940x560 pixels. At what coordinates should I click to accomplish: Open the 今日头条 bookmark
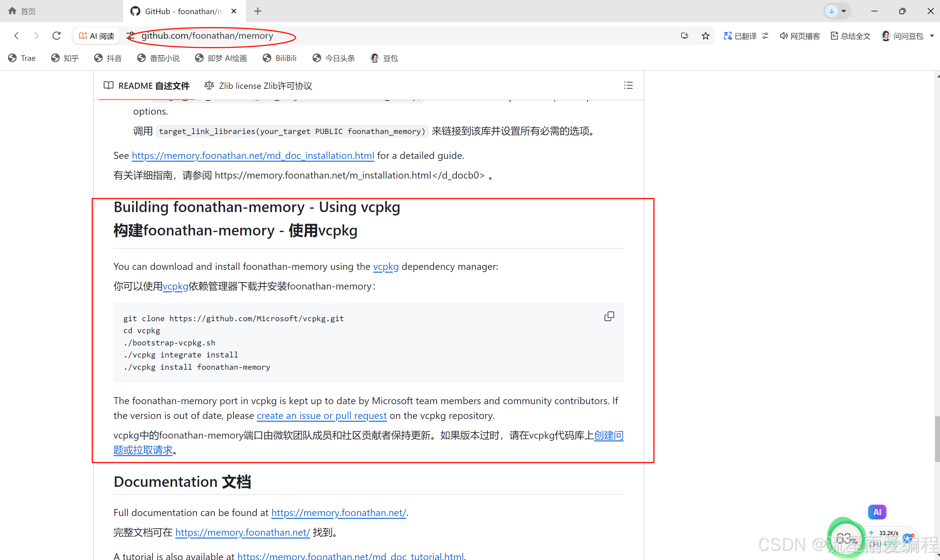click(x=334, y=58)
